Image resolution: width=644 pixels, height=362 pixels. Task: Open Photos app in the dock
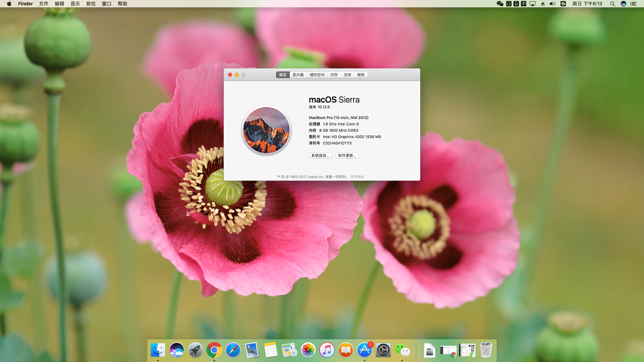308,351
